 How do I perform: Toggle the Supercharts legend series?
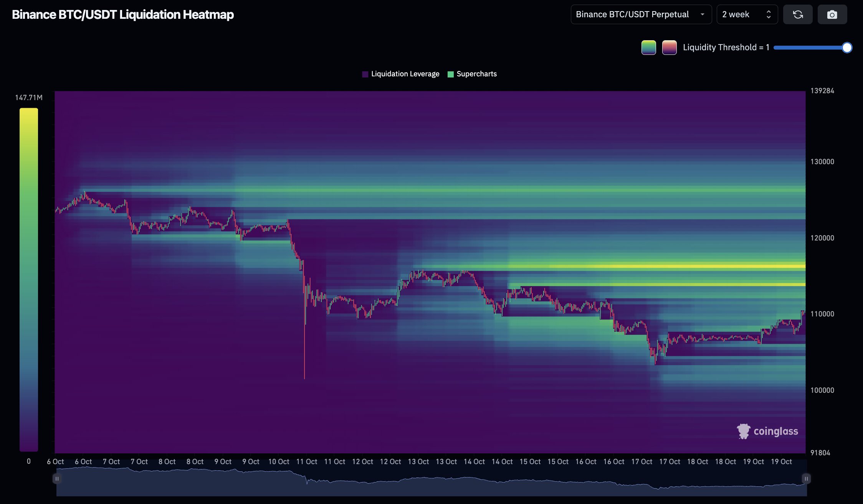tap(476, 74)
